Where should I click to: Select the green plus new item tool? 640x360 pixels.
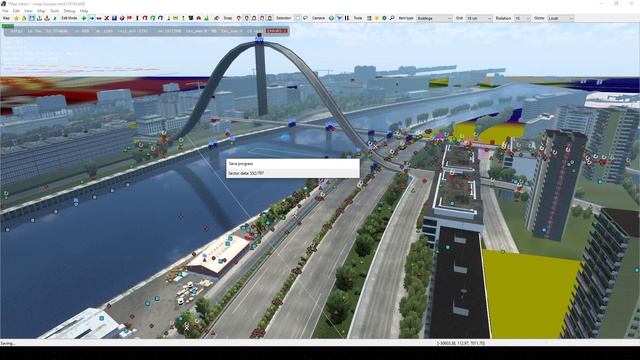pos(84,18)
